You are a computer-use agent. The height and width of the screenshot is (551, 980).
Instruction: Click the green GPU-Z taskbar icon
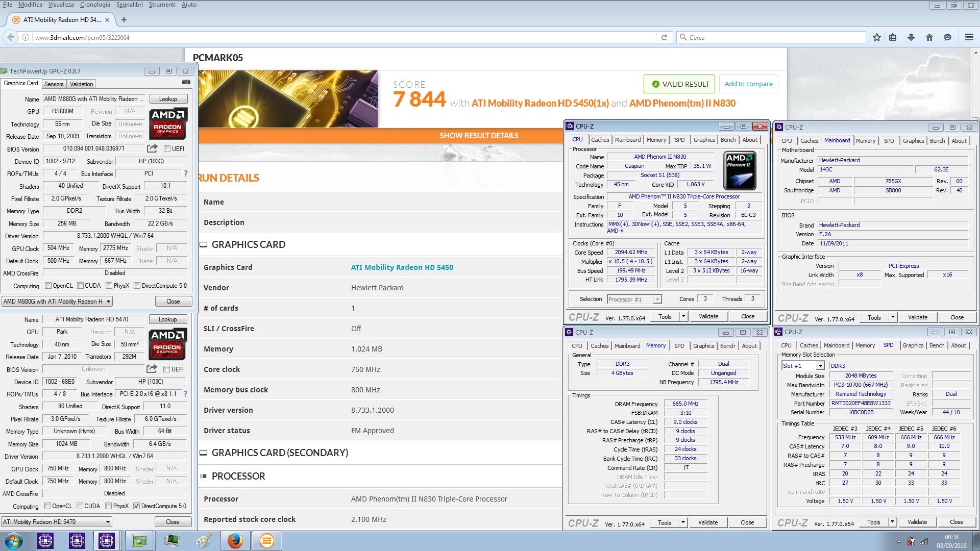coord(139,541)
